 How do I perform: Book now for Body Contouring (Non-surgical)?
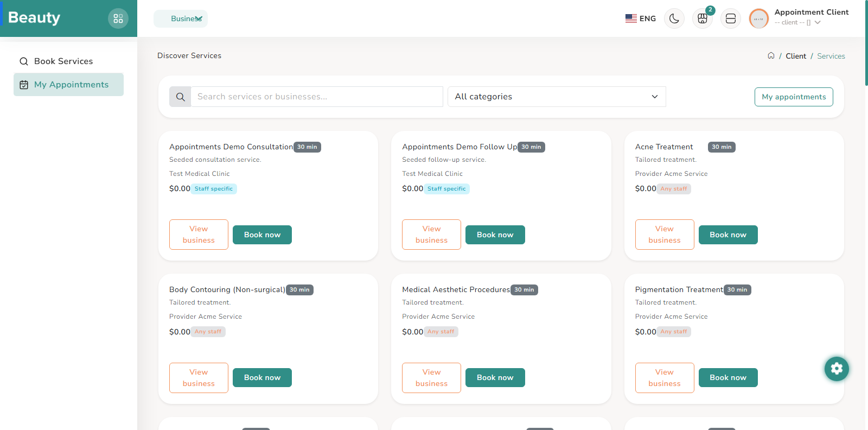click(262, 377)
